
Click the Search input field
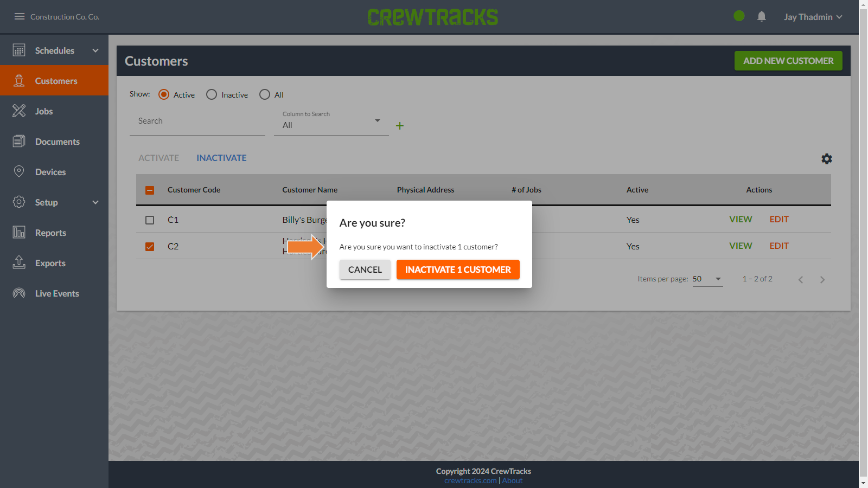coord(197,121)
